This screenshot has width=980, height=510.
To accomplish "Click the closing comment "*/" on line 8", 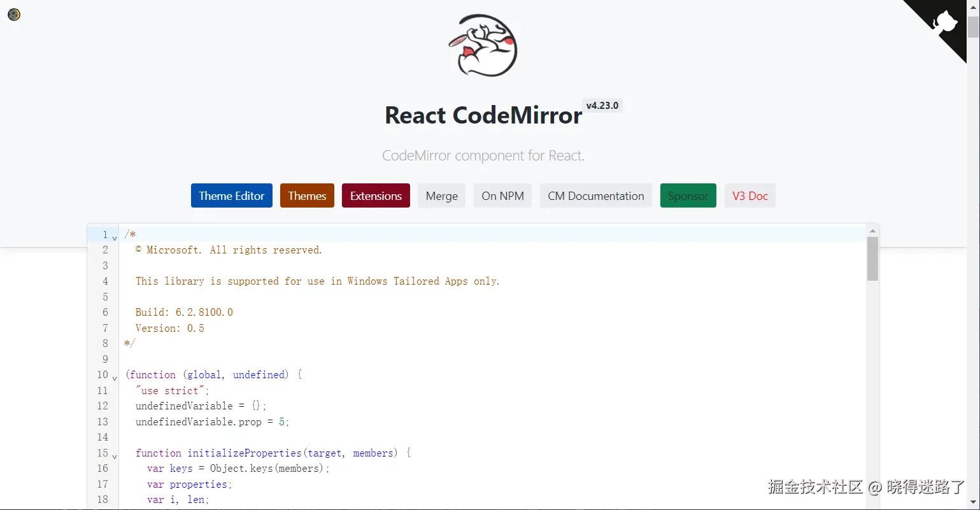I will coord(129,343).
